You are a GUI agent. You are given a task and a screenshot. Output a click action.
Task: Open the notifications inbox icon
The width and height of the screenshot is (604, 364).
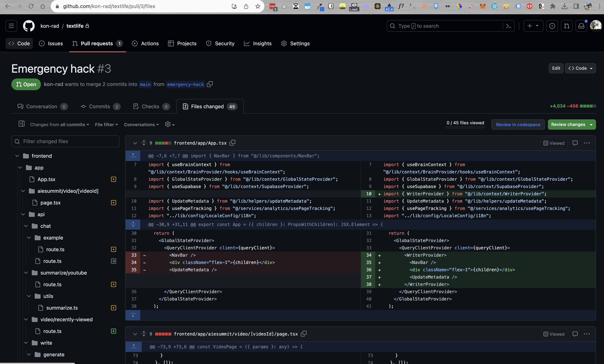(x=581, y=26)
